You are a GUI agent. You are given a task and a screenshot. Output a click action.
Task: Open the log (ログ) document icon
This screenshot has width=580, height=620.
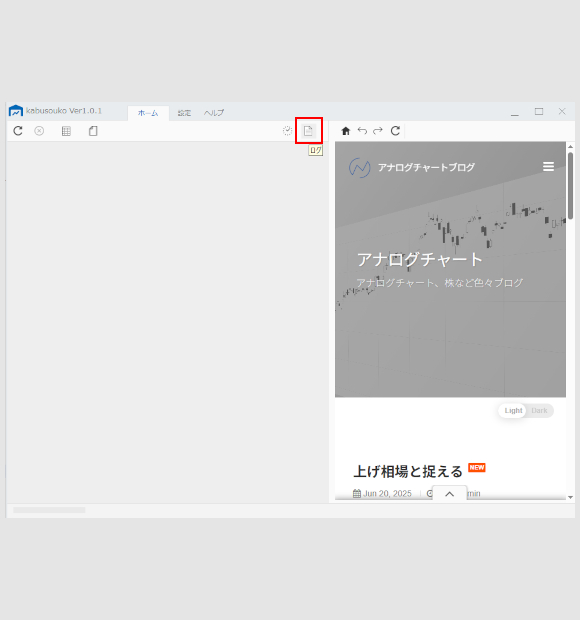click(x=308, y=131)
